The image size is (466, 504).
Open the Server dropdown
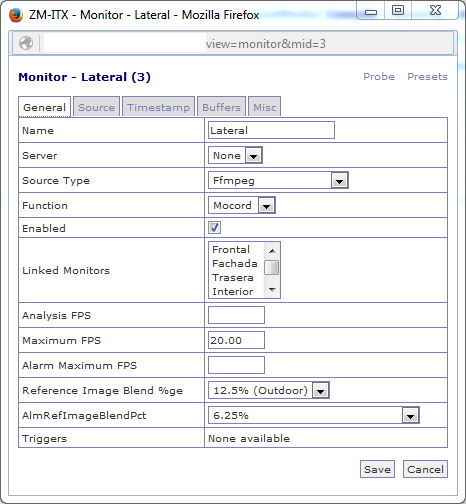point(235,155)
